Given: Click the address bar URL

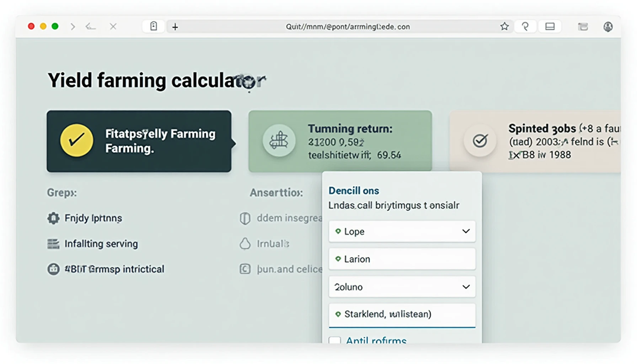Looking at the screenshot, I should pyautogui.click(x=348, y=27).
